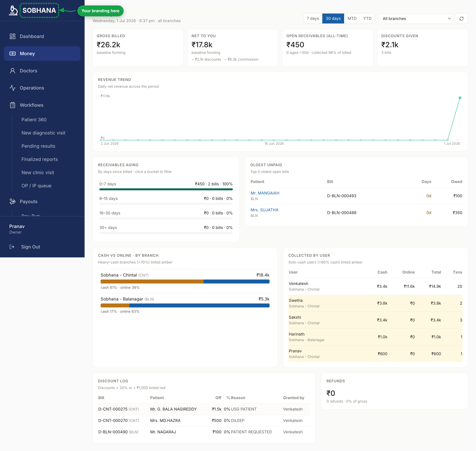Select the 8–15 days aging bucket
This screenshot has width=476, height=451.
tap(166, 201)
